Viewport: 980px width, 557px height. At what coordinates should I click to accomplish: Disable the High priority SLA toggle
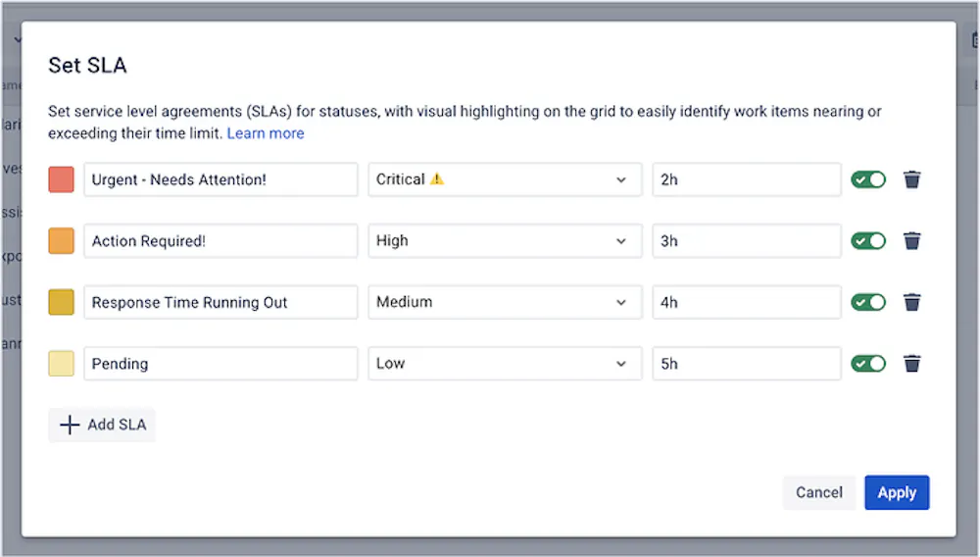point(868,241)
